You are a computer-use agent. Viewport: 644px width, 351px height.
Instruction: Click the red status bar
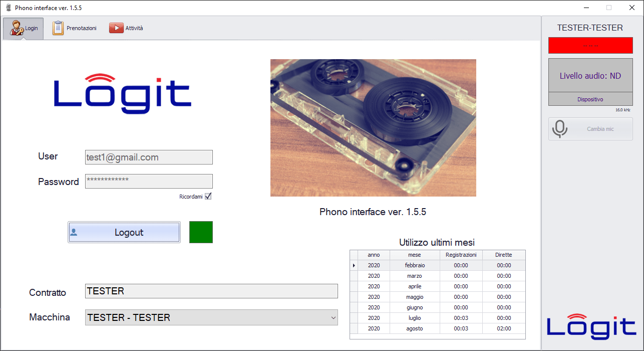tap(590, 45)
